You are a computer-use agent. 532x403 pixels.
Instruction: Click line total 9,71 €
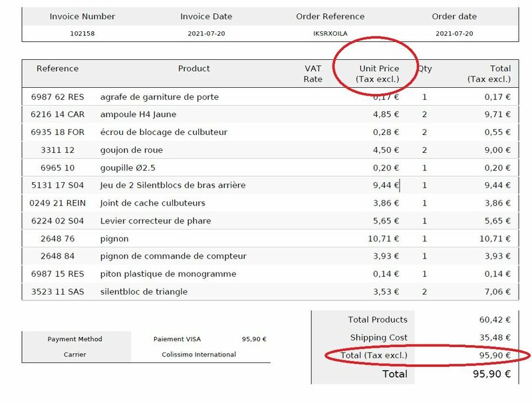click(x=497, y=114)
